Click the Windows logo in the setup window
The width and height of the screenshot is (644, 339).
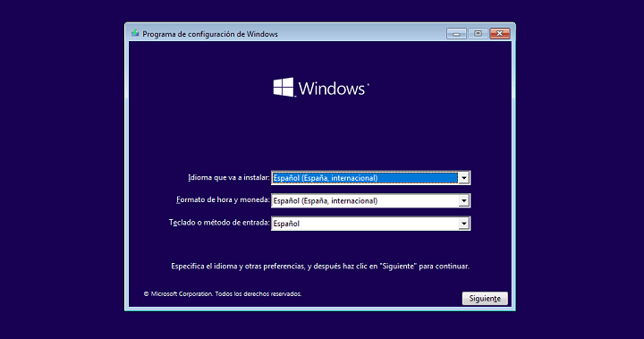coord(321,88)
